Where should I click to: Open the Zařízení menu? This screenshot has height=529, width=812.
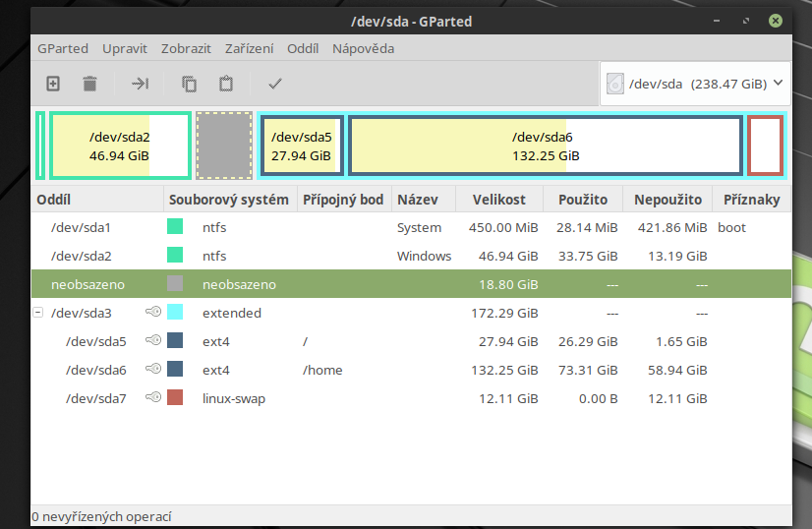[249, 48]
